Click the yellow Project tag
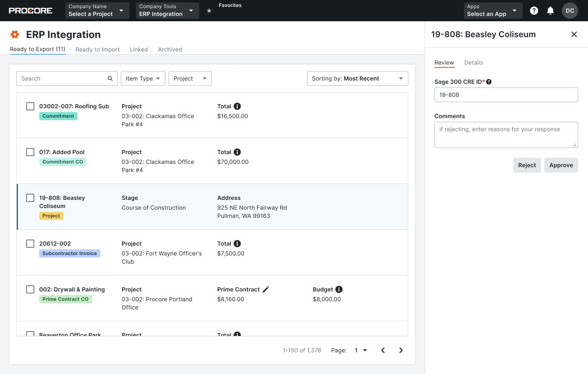This screenshot has width=588, height=374. 51,216
